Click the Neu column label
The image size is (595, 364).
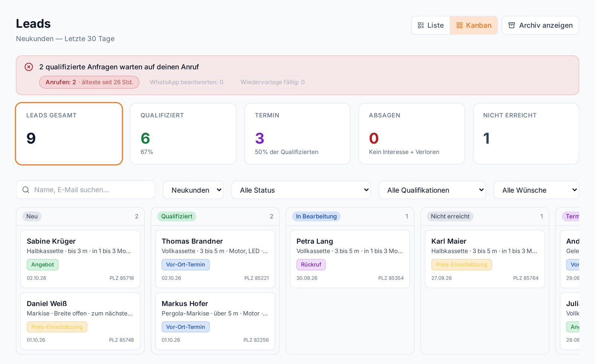click(x=32, y=216)
